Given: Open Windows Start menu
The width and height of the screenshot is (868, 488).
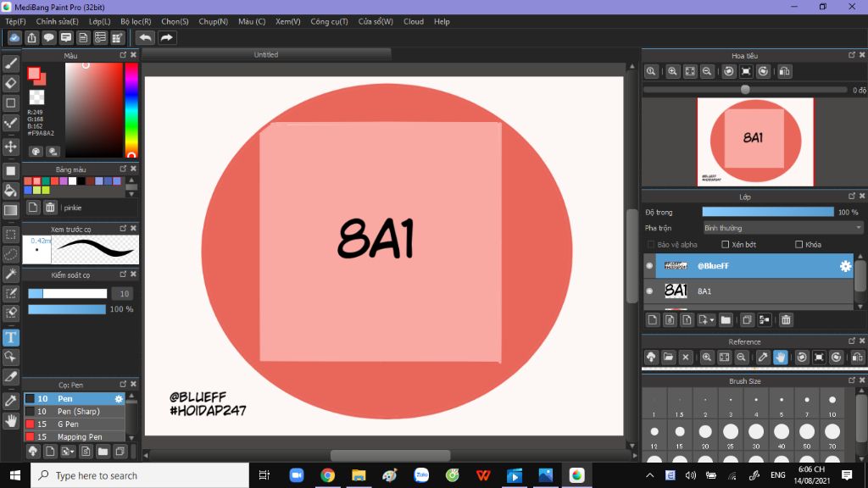Looking at the screenshot, I should 15,475.
